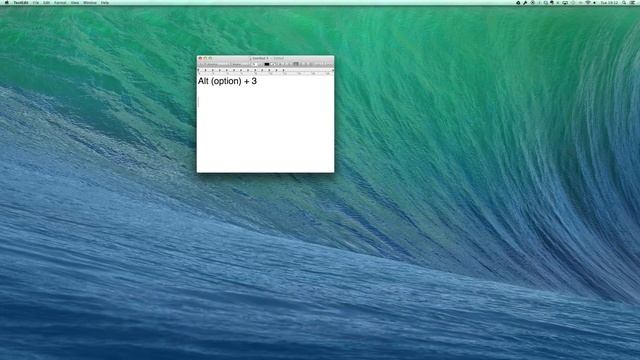Open Spotlight search magnifier icon
Viewport: 640px width, 360px height.
click(x=624, y=2)
